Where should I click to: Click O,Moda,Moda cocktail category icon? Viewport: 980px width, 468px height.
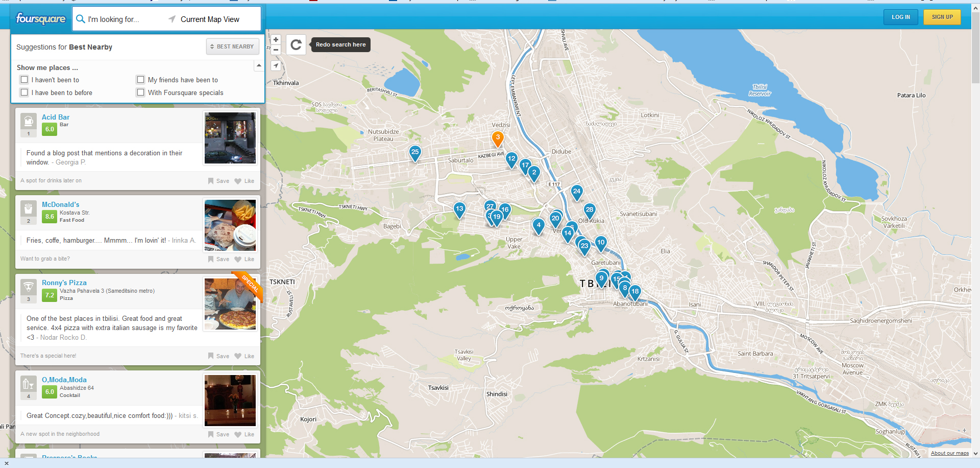(29, 384)
